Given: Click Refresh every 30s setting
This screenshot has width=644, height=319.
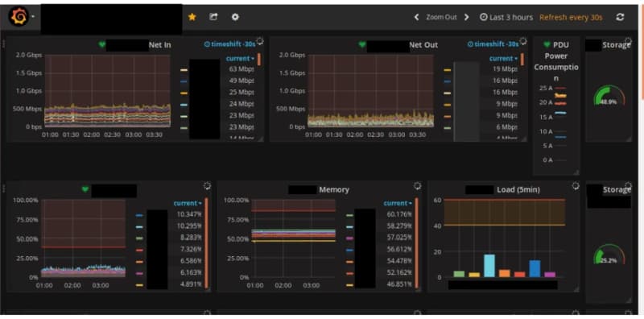Looking at the screenshot, I should point(571,17).
